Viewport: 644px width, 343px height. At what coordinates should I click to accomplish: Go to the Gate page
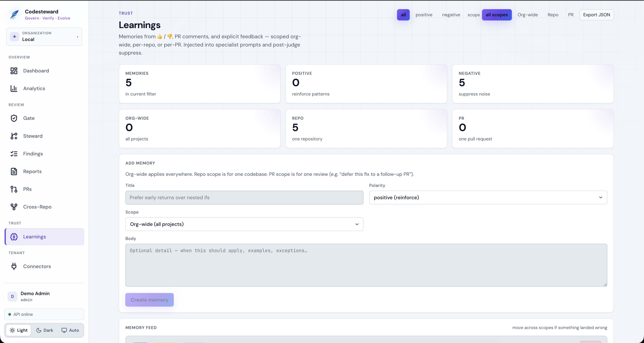point(44,118)
